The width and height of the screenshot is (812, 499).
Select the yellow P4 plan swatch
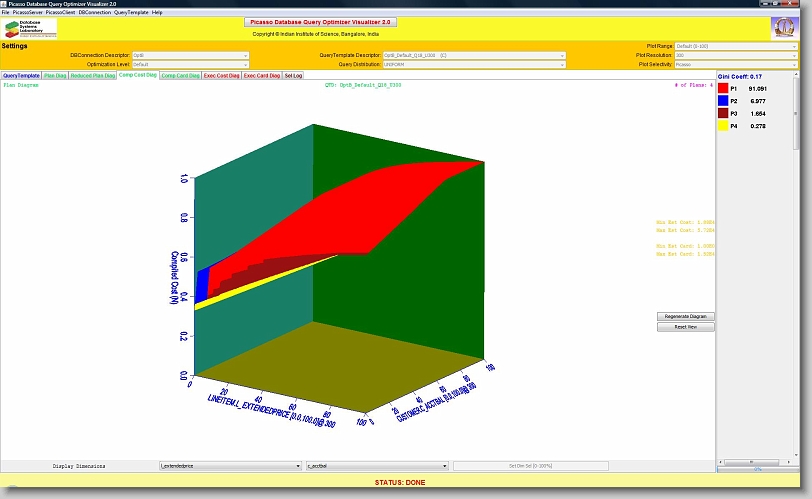pyautogui.click(x=723, y=126)
